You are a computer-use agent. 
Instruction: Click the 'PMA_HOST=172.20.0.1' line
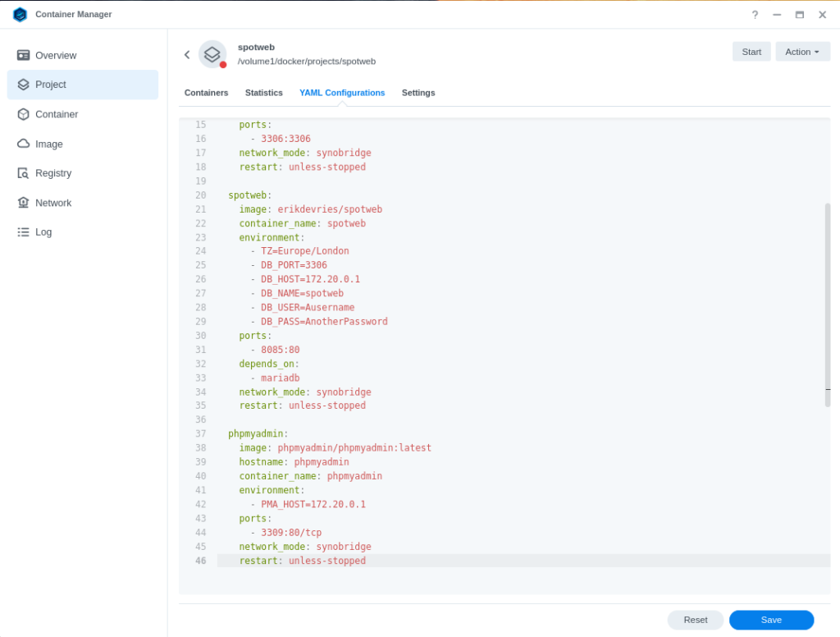[313, 505]
